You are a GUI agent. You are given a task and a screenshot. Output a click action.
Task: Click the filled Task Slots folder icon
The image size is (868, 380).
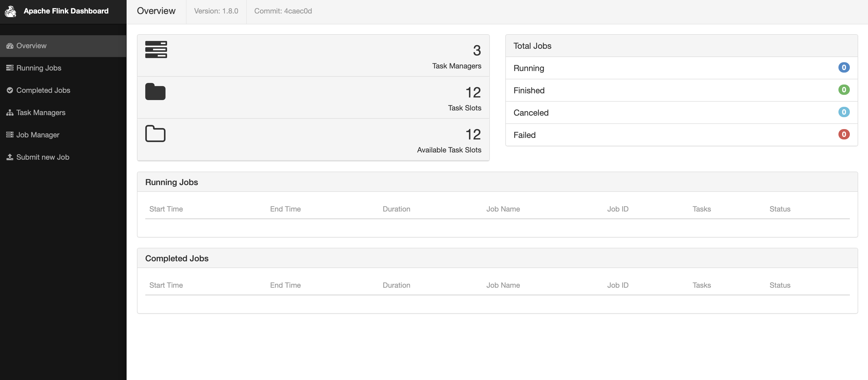point(155,92)
